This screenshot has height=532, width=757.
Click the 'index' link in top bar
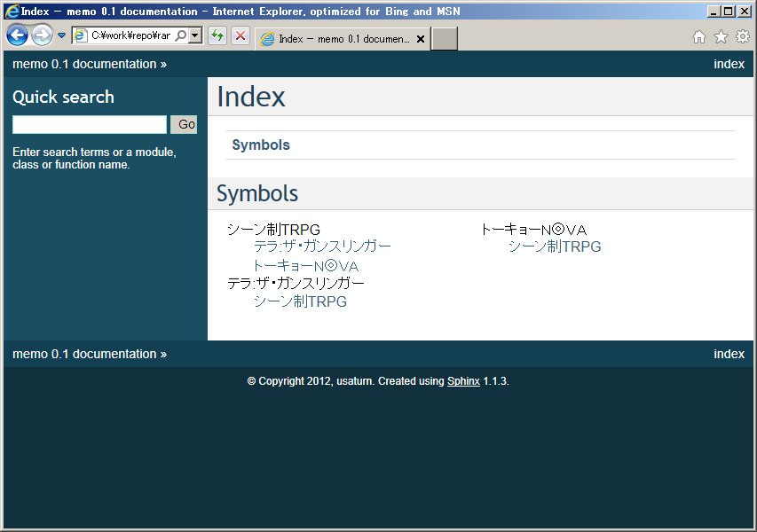tap(729, 64)
